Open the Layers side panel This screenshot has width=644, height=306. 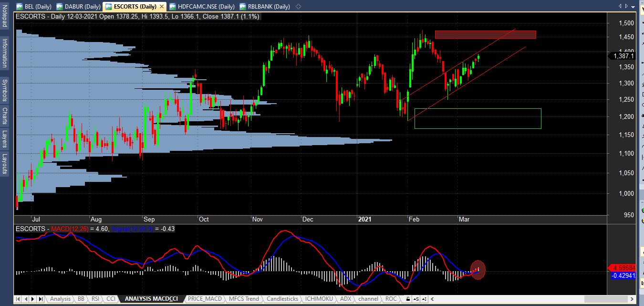pos(5,139)
